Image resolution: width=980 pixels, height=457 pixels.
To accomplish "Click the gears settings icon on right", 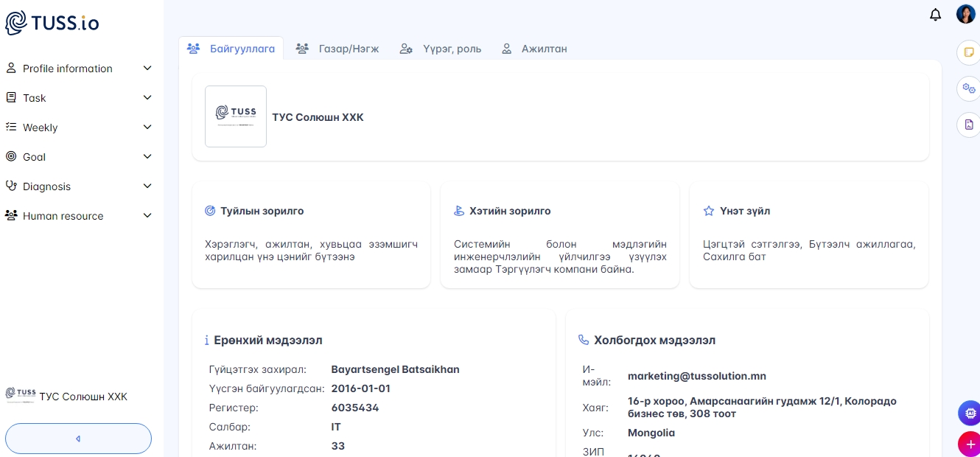I will (x=969, y=89).
